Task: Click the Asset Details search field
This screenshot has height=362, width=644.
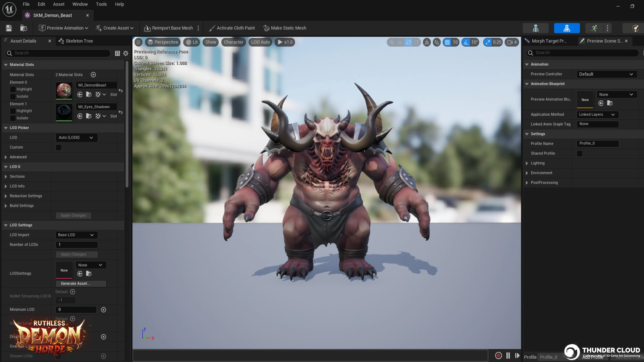Action: pyautogui.click(x=58, y=53)
